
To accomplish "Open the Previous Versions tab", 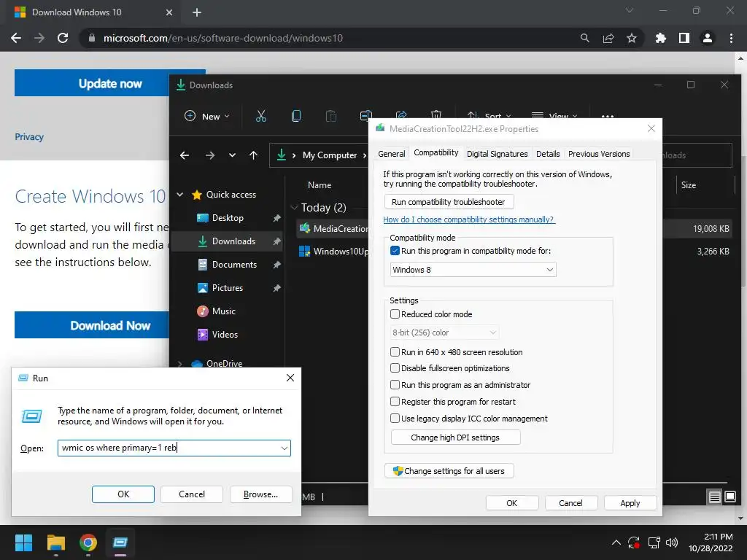I will (x=599, y=154).
